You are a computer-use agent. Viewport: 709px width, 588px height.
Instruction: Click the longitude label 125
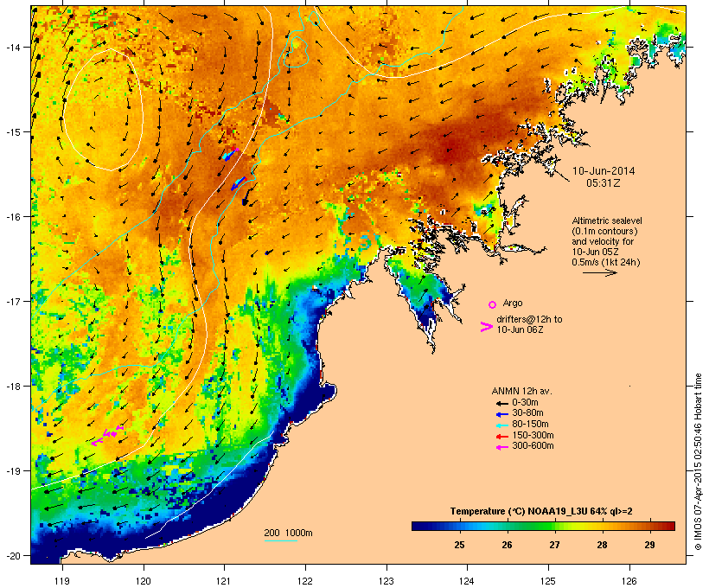548,581
